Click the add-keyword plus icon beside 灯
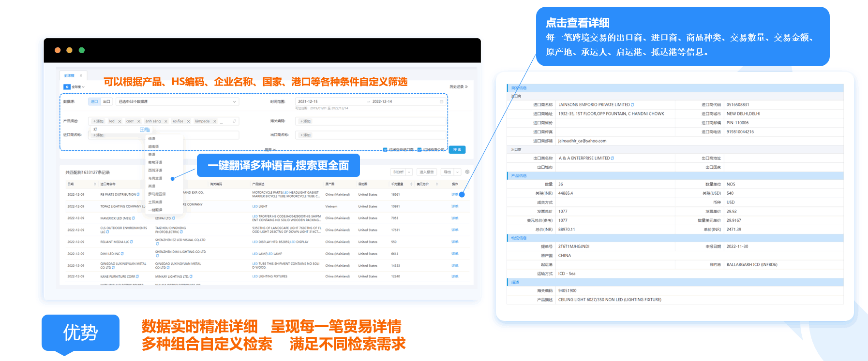Image resolution: width=868 pixels, height=361 pixels. pos(142,130)
